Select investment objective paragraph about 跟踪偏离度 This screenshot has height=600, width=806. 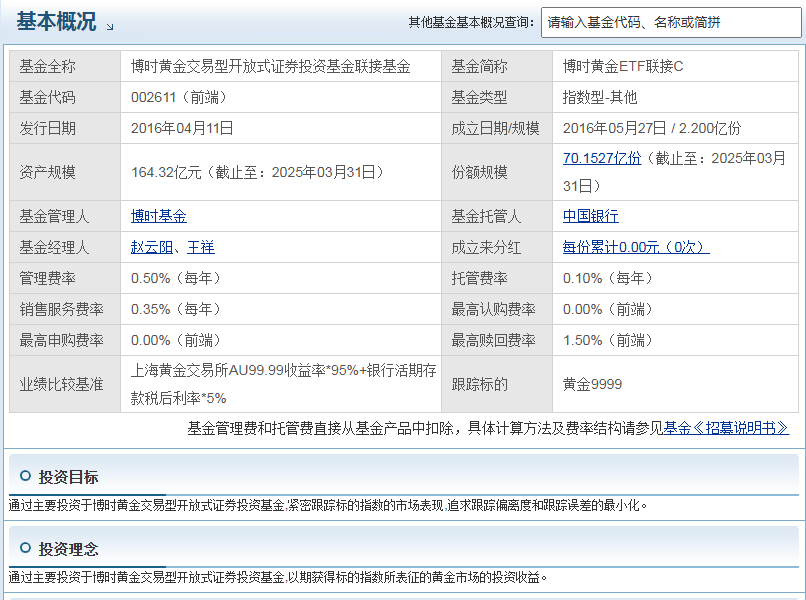[x=327, y=505]
